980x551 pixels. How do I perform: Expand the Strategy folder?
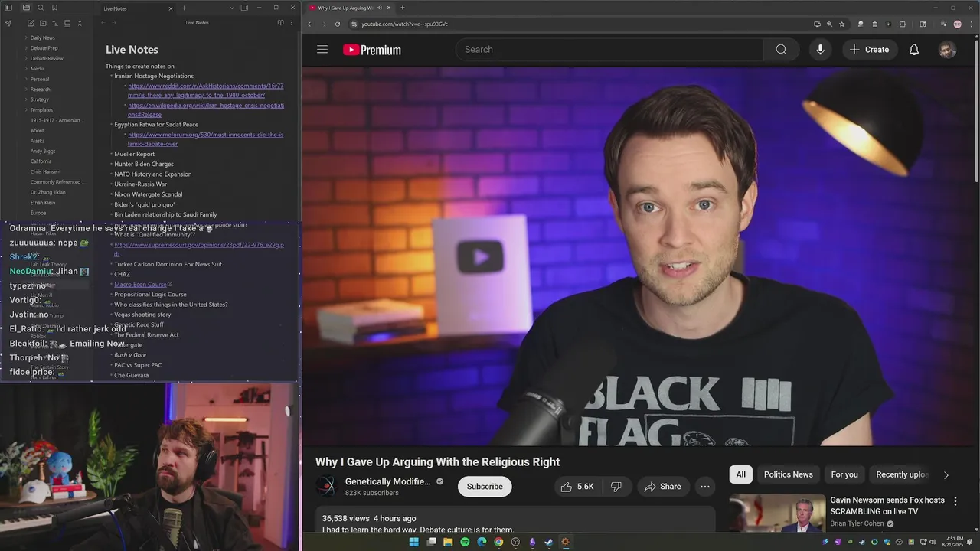[40, 99]
